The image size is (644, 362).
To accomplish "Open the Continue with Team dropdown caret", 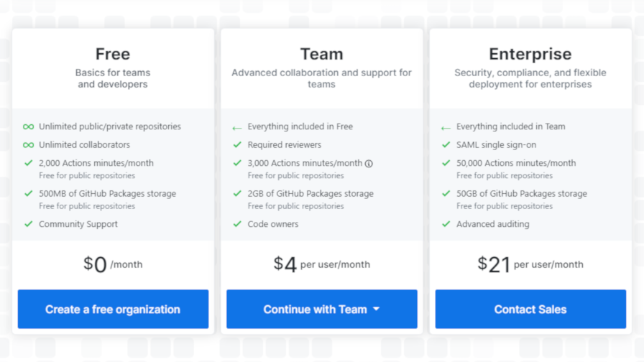I will [x=376, y=309].
